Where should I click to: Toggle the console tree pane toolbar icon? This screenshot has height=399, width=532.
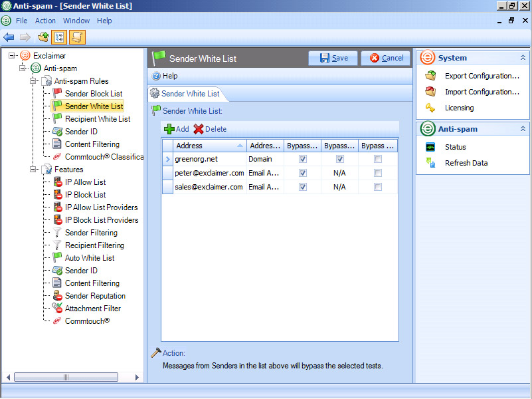click(x=59, y=37)
